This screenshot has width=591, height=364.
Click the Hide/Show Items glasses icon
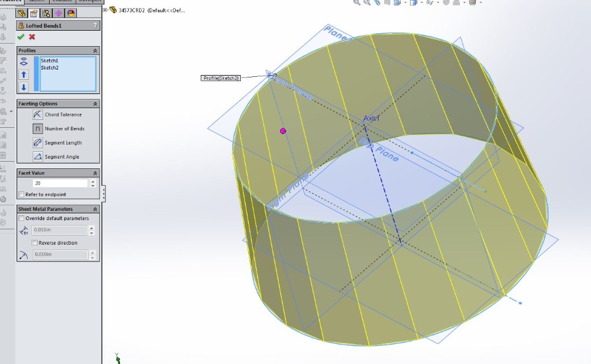pos(430,2)
